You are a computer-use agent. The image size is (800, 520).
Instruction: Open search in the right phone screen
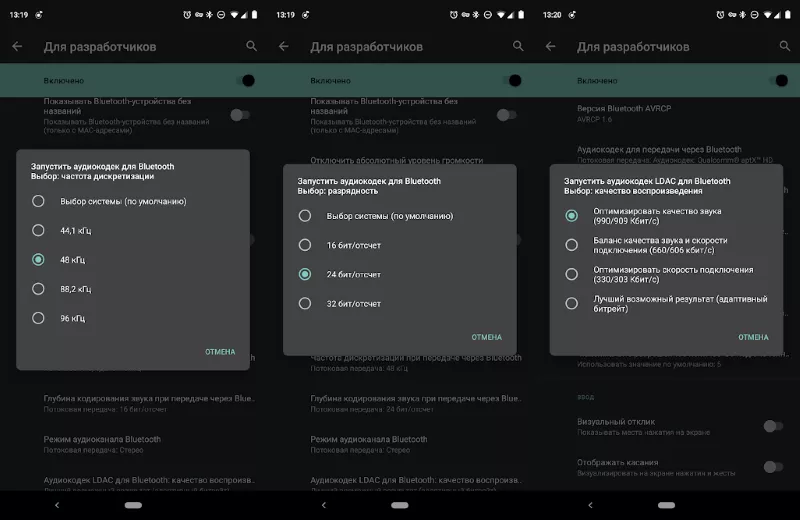click(x=785, y=46)
